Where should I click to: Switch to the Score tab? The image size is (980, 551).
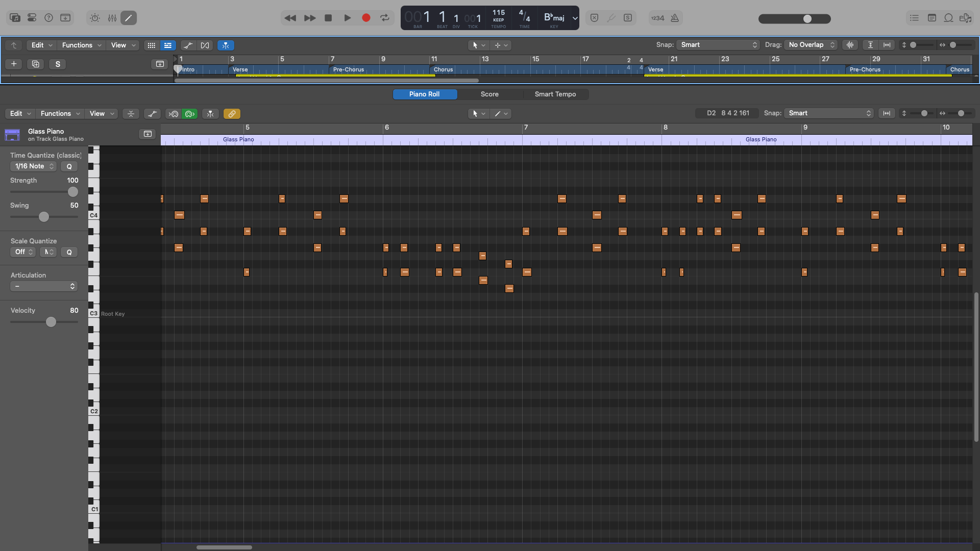489,94
